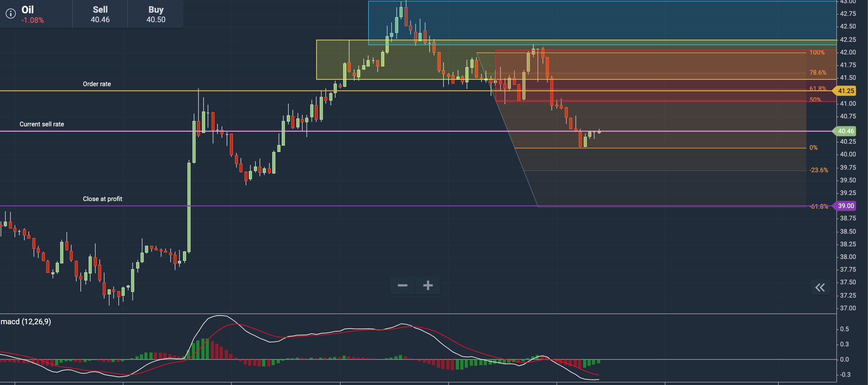868x385 pixels.
Task: Select the Fibonacci 0% level label
Action: pyautogui.click(x=814, y=148)
